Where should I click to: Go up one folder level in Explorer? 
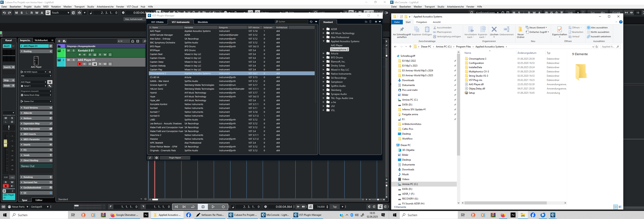click(x=410, y=47)
